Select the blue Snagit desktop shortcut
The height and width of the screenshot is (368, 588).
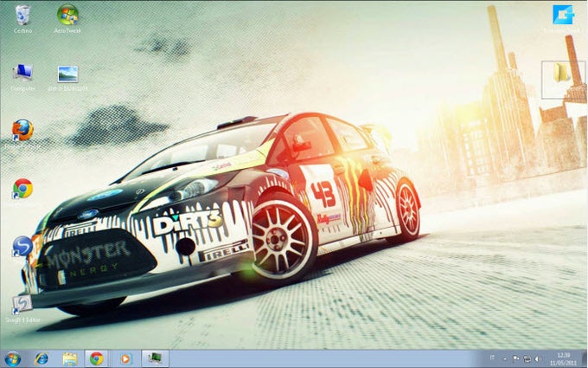[22, 246]
